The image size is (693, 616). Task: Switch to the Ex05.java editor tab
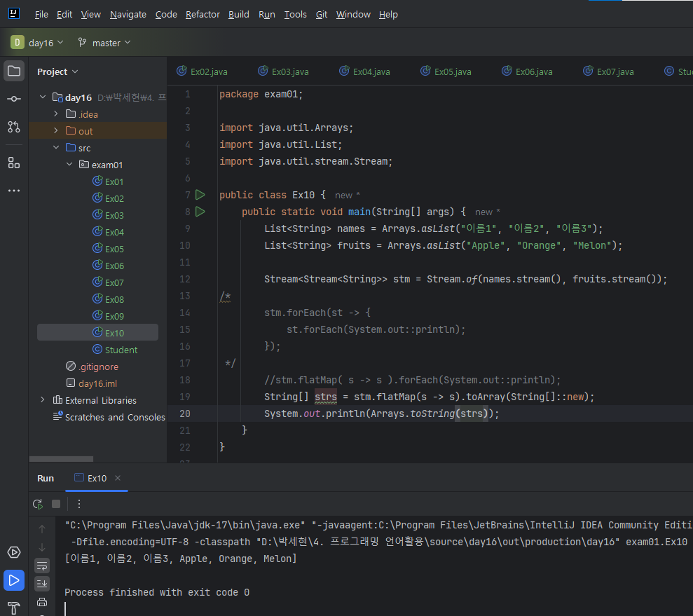tap(452, 71)
